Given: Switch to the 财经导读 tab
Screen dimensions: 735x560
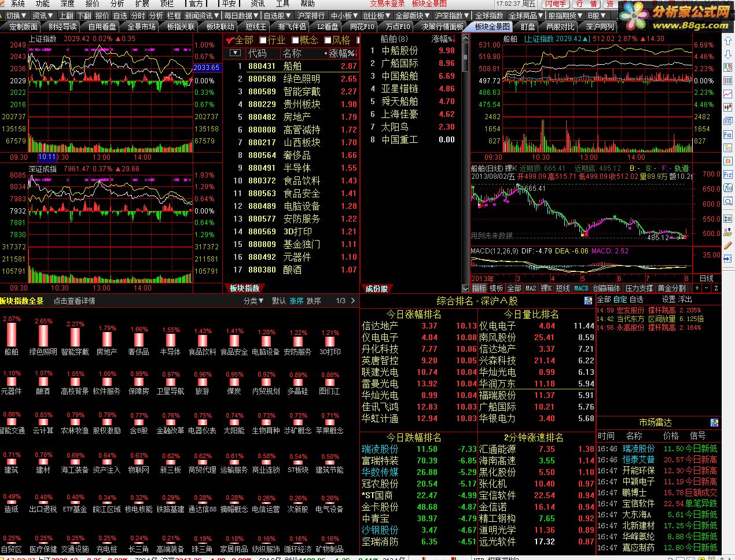Looking at the screenshot, I should [x=63, y=27].
